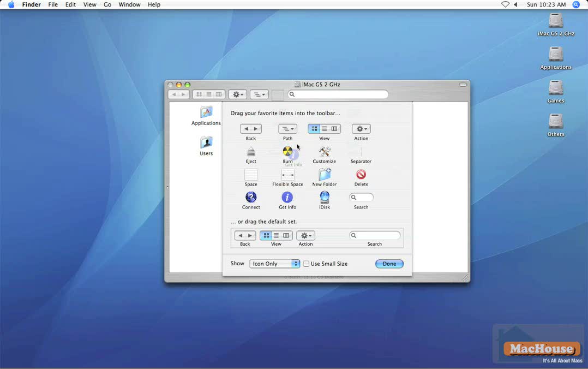The image size is (588, 369).
Task: Select column view in the default set View item
Action: tap(286, 235)
